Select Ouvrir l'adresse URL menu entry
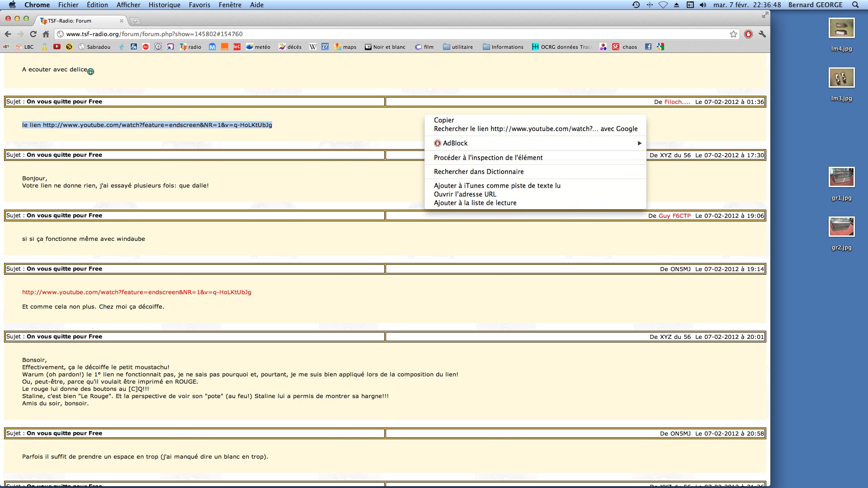This screenshot has width=868, height=488. coord(465,194)
